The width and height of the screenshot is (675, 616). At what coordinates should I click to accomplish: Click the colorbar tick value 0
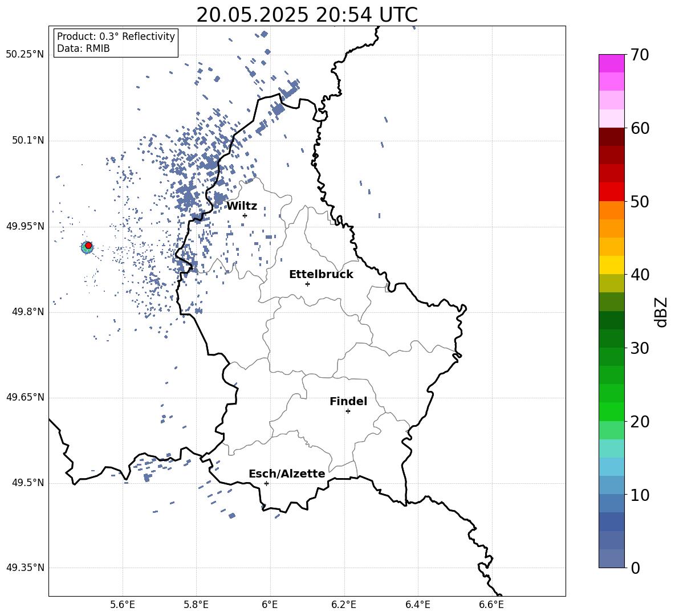635,568
